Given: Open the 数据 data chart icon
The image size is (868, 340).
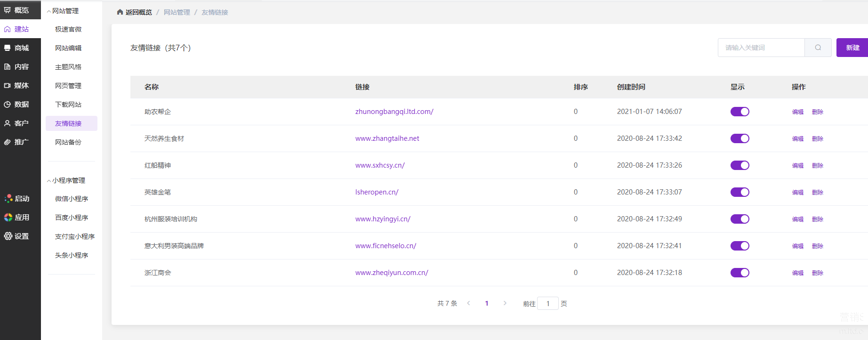Looking at the screenshot, I should pos(8,105).
